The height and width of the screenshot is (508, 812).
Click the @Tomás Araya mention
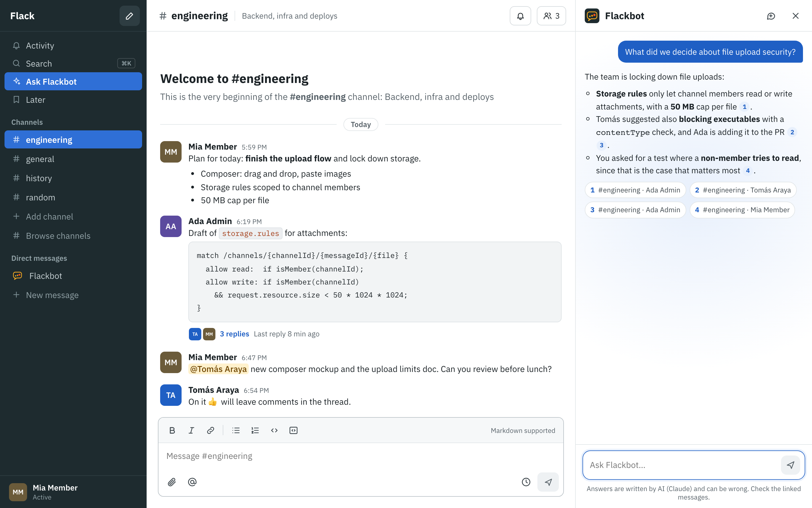[x=219, y=369]
